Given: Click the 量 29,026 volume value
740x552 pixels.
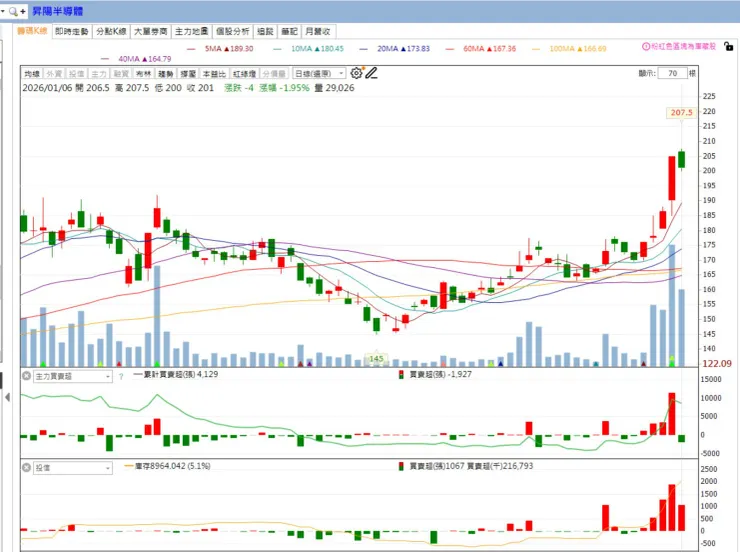Looking at the screenshot, I should [334, 88].
